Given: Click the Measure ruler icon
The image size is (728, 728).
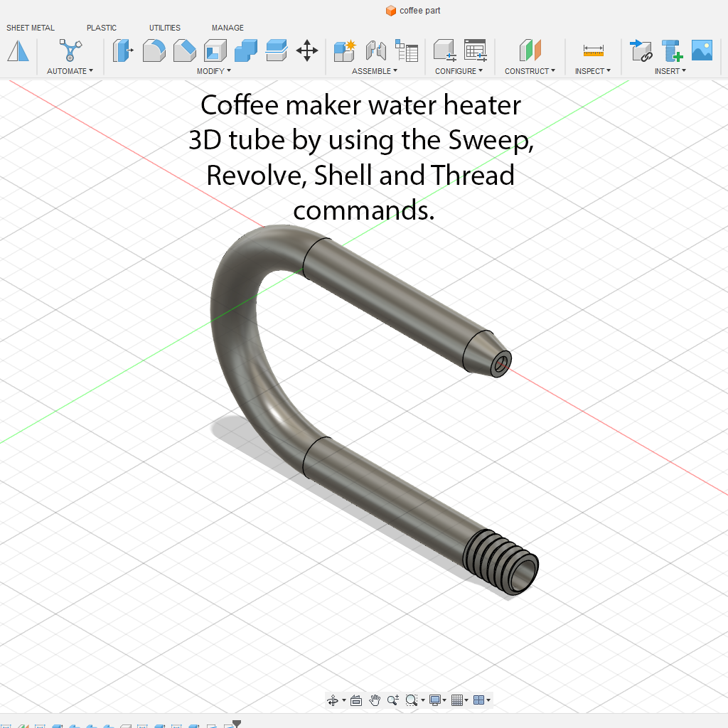Looking at the screenshot, I should 593,50.
